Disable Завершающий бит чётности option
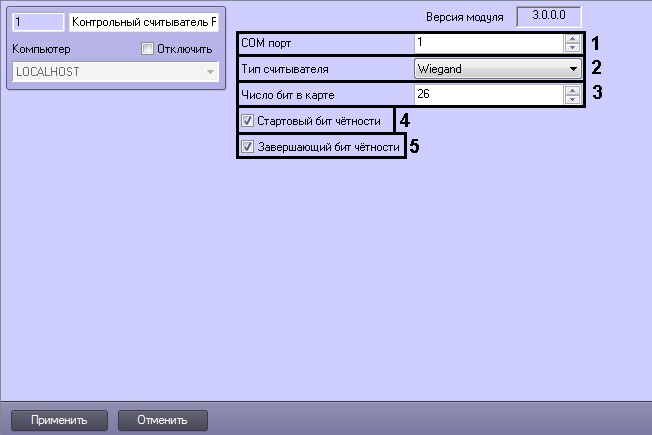The width and height of the screenshot is (652, 435). (248, 147)
